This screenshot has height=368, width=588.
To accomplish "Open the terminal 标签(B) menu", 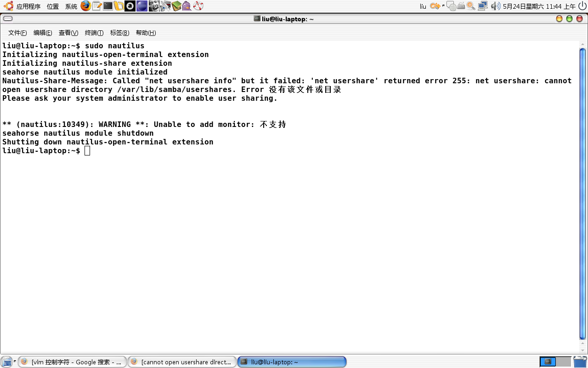I will [119, 33].
